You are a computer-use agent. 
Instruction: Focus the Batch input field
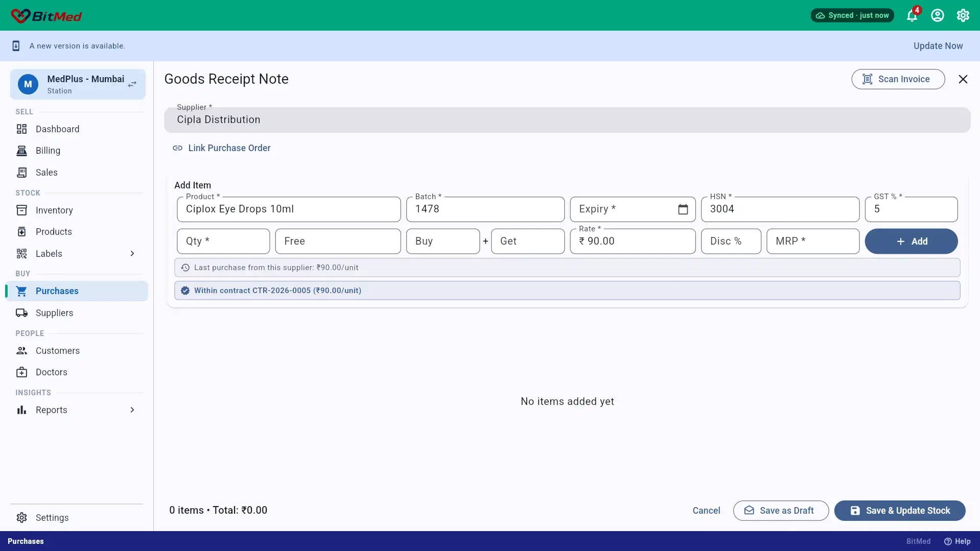click(x=485, y=209)
